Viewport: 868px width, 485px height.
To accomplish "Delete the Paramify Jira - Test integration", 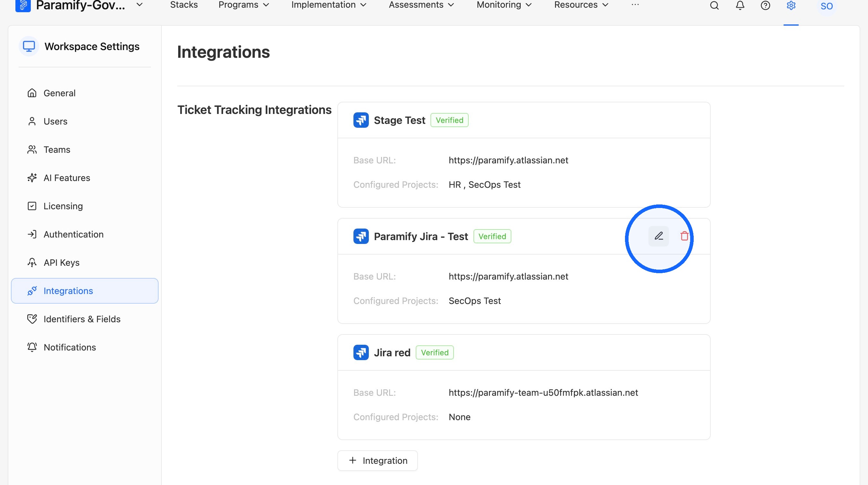I will click(x=684, y=236).
